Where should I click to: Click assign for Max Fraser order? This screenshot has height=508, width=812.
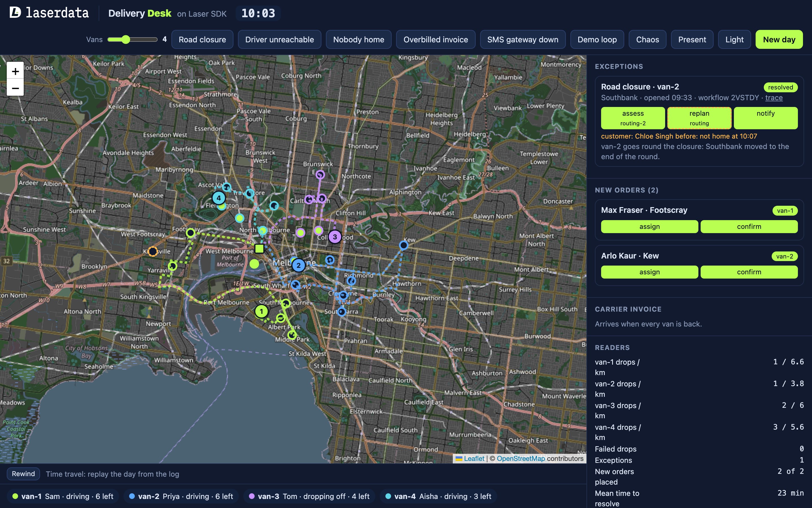point(649,226)
